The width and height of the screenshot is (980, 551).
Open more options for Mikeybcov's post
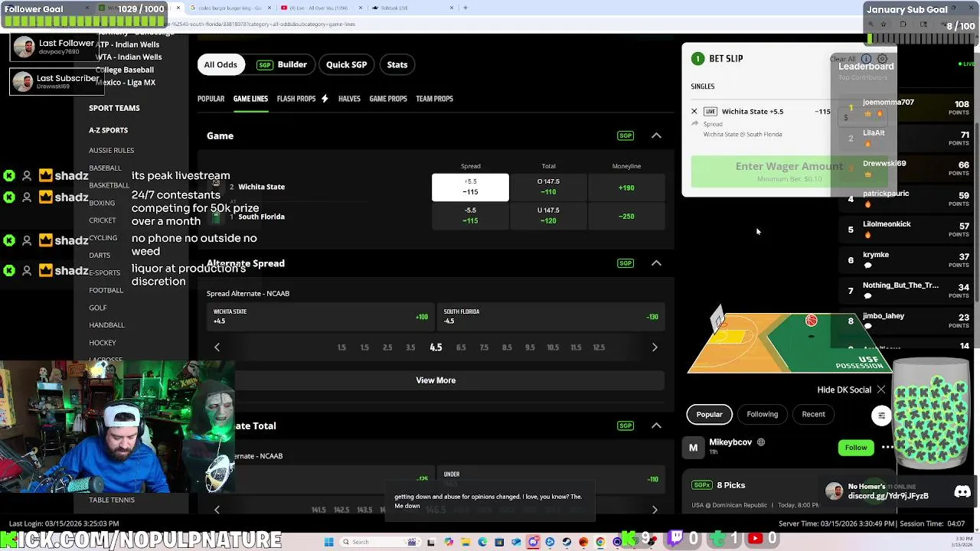[887, 447]
